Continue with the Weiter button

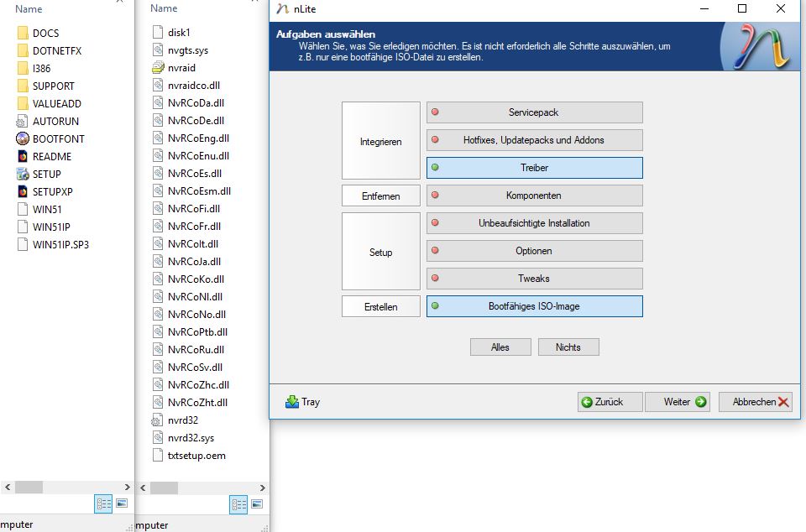tap(677, 402)
